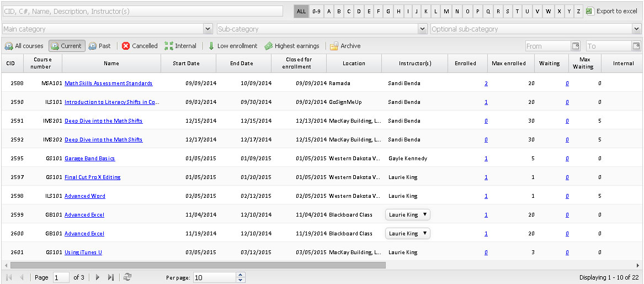Filter courses by letter M

click(x=446, y=11)
